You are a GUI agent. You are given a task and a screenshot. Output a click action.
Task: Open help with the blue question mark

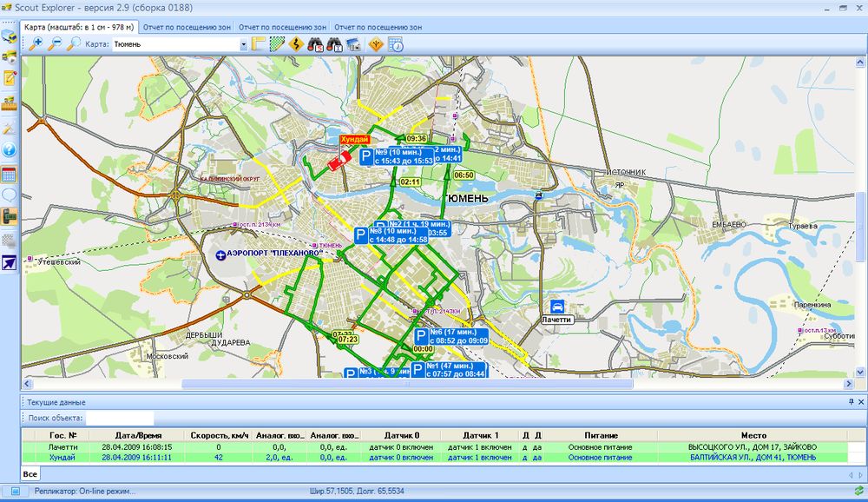tap(10, 149)
